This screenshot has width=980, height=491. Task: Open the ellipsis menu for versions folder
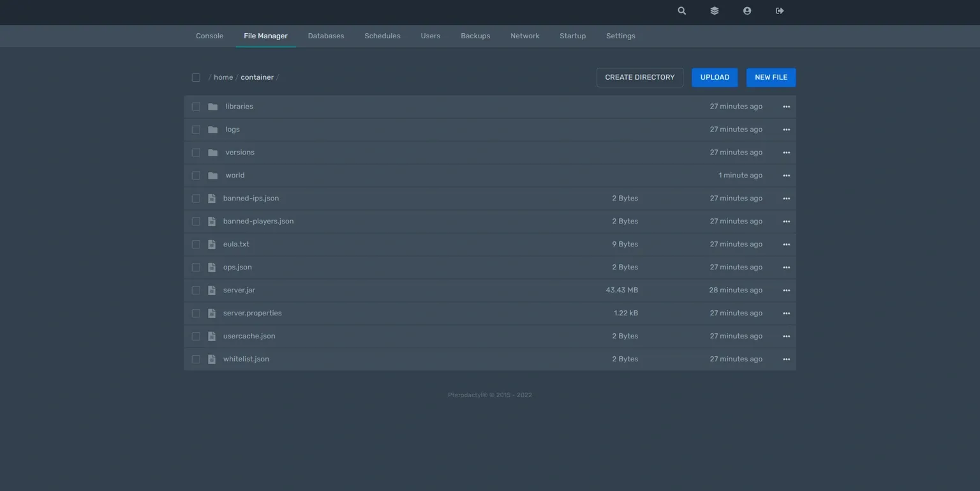[786, 153]
